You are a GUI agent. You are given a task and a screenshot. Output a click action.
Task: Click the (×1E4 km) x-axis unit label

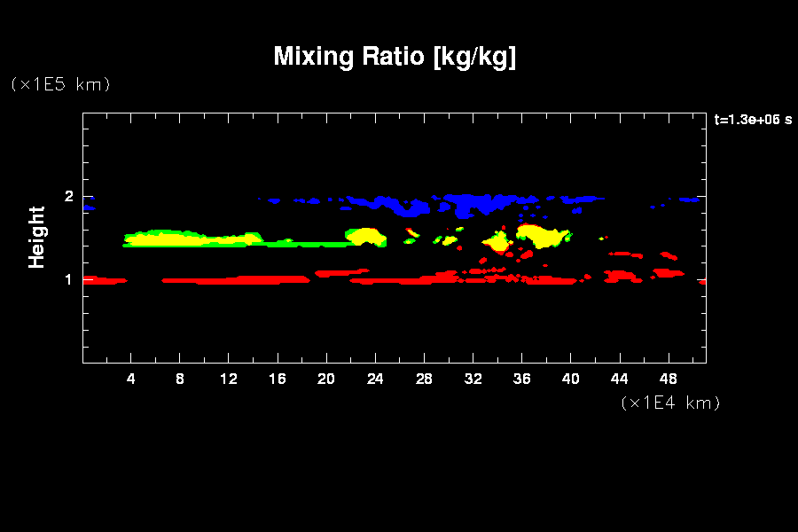coord(670,403)
